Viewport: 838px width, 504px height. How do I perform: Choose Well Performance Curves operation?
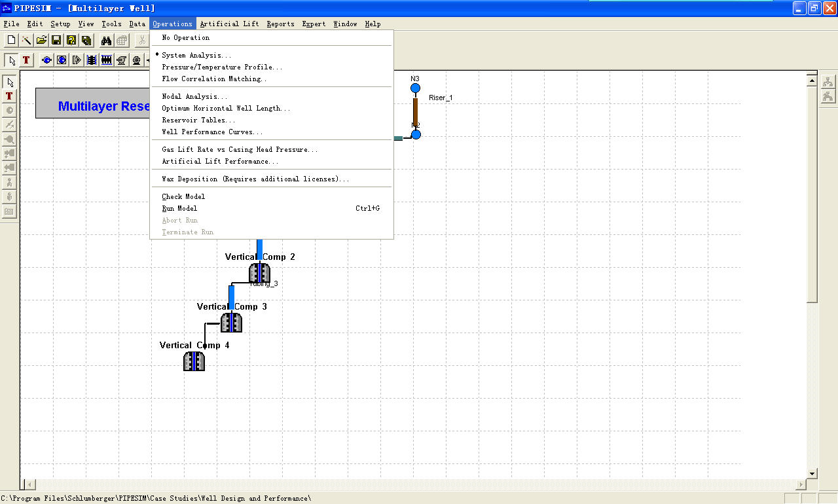tap(272, 132)
